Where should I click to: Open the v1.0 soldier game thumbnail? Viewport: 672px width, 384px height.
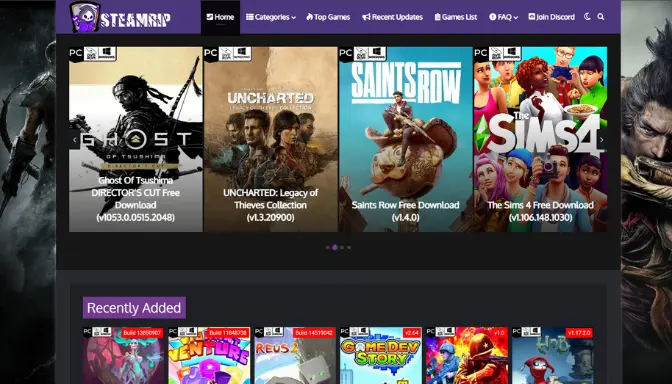tap(467, 356)
